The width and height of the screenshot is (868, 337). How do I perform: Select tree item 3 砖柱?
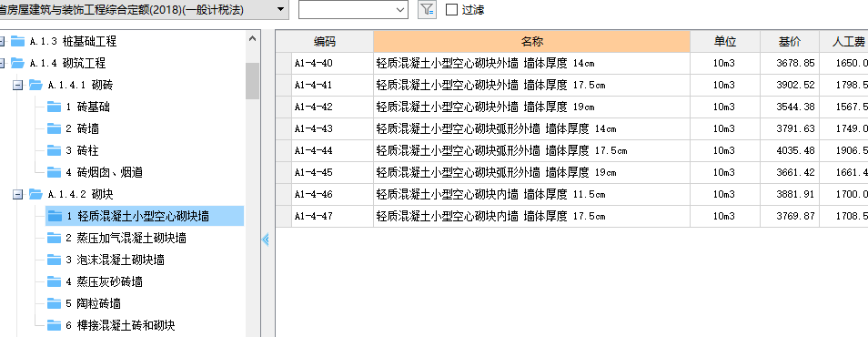[x=83, y=151]
